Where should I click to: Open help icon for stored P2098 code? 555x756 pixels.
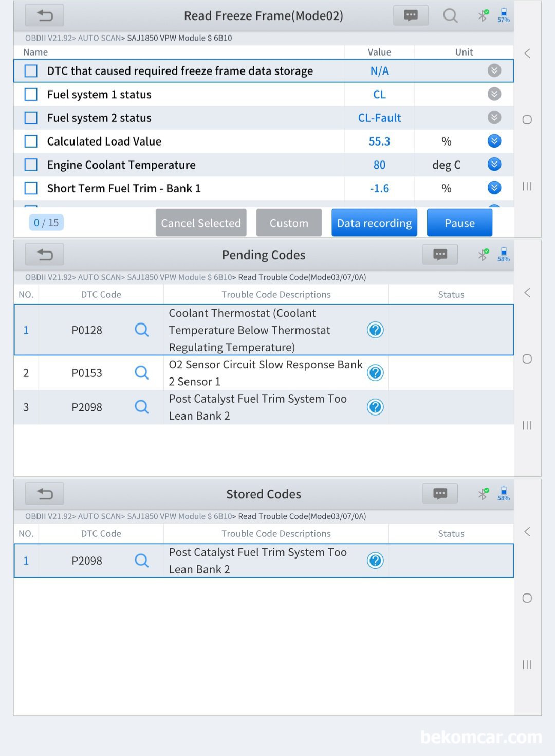click(375, 561)
